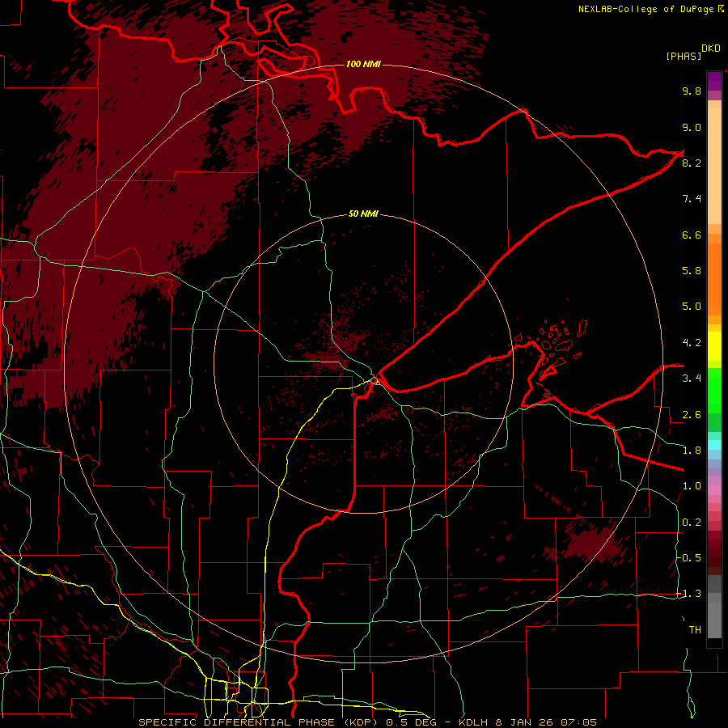This screenshot has height=728, width=728.
Task: Pick the yellow segment of the color bar
Action: (x=714, y=346)
